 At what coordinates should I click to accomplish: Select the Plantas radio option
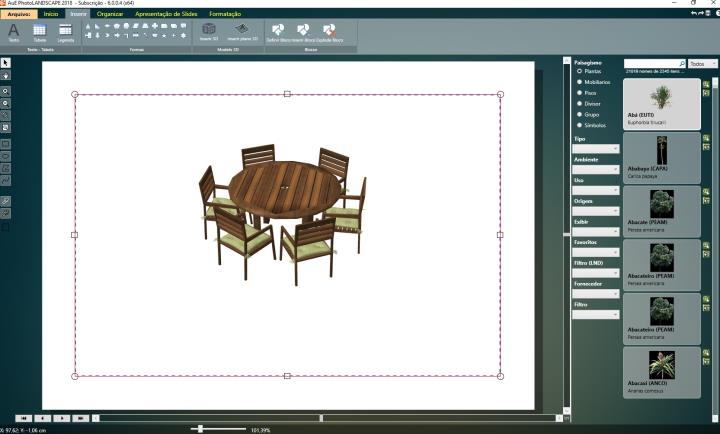tap(579, 72)
